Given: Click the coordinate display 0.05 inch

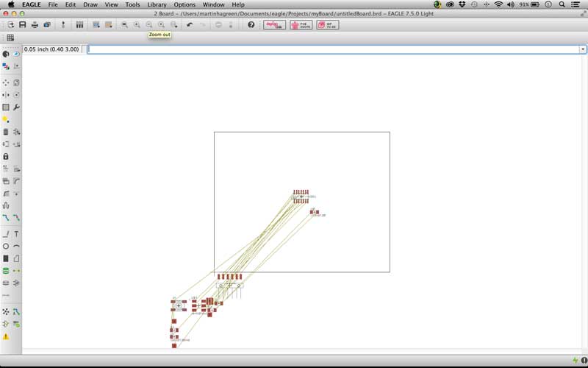Looking at the screenshot, I should coord(51,49).
